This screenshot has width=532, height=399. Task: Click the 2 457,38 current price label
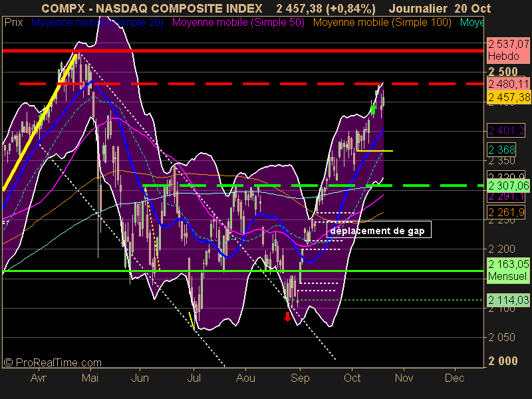click(508, 97)
